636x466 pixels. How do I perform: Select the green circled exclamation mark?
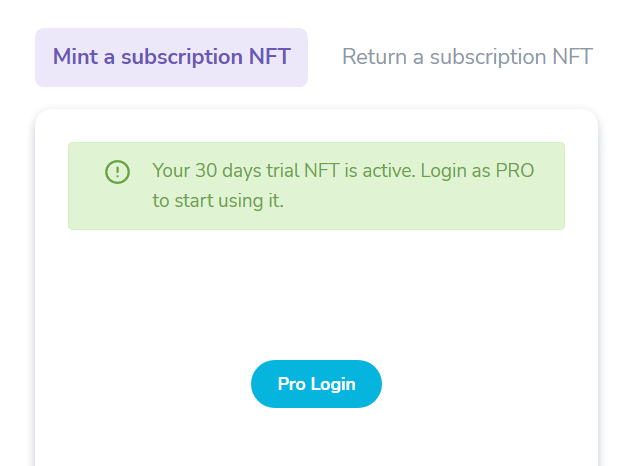tap(117, 172)
